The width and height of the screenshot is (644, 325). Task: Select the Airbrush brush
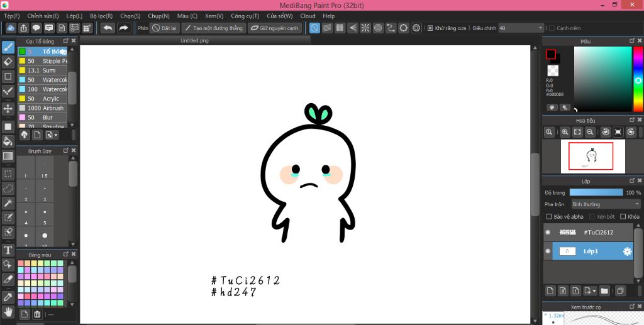[42, 108]
